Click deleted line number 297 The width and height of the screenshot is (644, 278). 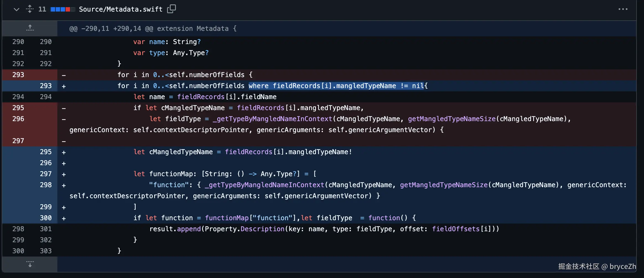pyautogui.click(x=18, y=141)
